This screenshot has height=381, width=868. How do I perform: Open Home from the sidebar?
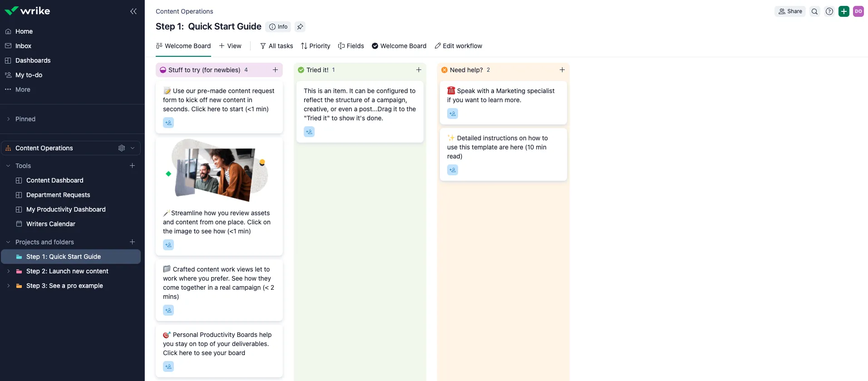pos(24,31)
